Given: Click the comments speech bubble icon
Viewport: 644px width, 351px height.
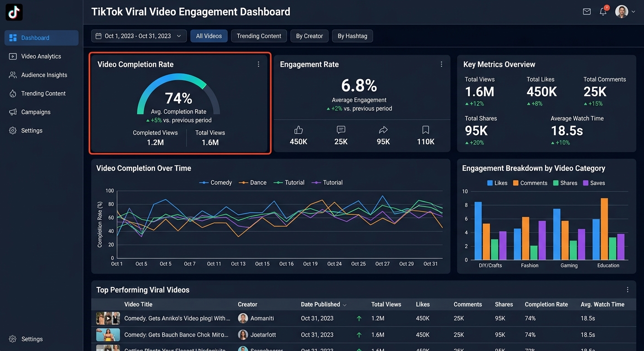Looking at the screenshot, I should click(x=341, y=130).
